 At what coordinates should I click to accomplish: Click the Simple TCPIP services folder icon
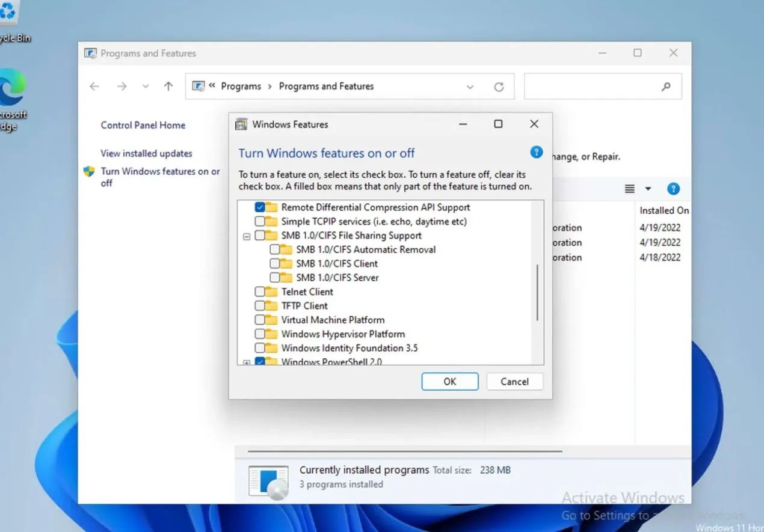pyautogui.click(x=271, y=221)
